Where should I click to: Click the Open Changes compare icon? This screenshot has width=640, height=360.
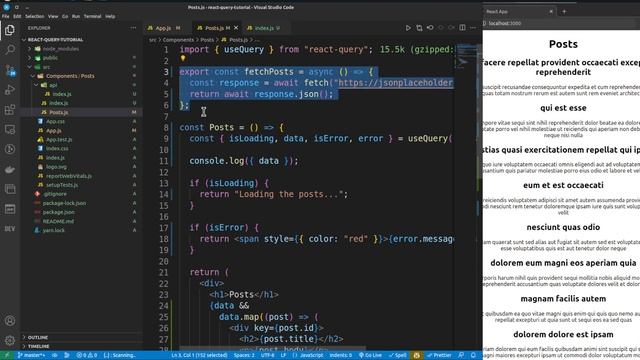[x=419, y=28]
